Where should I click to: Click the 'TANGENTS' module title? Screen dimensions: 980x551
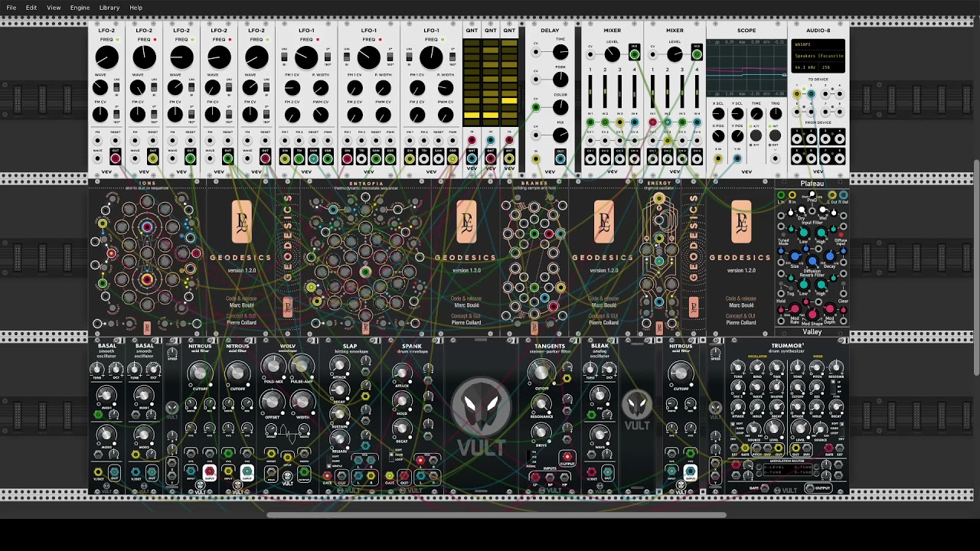click(550, 346)
